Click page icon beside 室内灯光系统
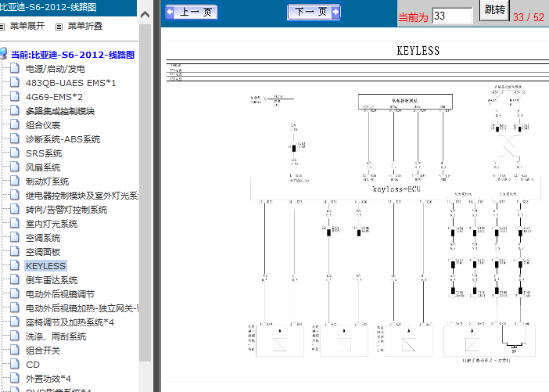The image size is (549, 392). point(15,223)
